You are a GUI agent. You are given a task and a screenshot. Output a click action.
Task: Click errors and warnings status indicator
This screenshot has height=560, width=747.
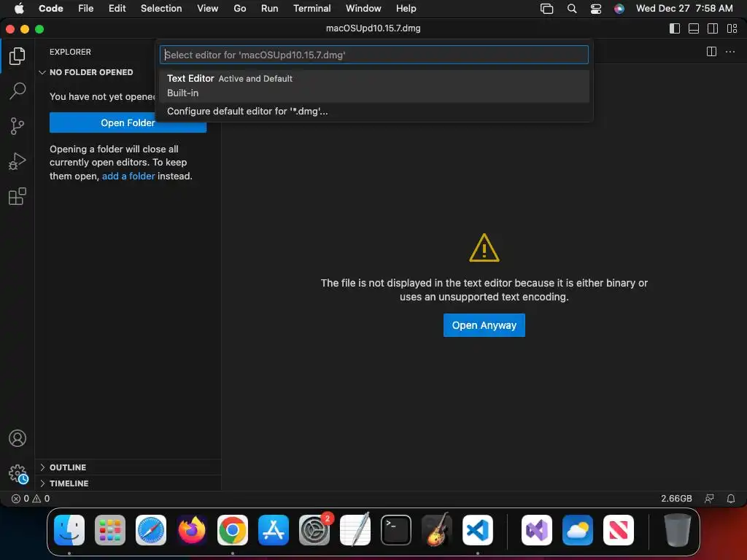[31, 499]
